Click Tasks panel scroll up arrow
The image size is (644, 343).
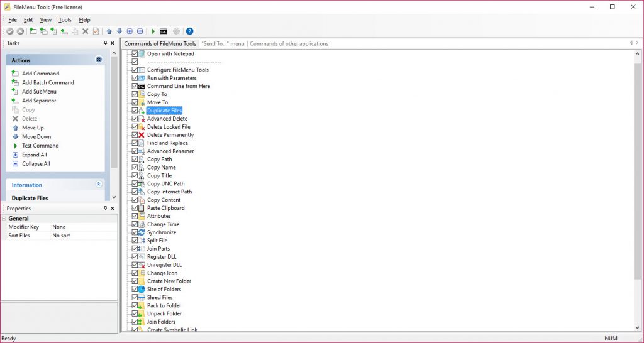114,53
